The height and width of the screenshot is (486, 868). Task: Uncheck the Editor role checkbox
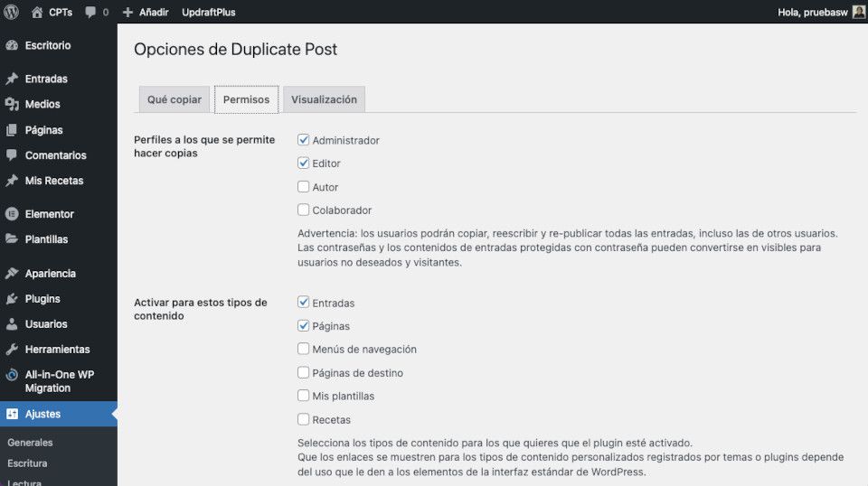pos(303,164)
